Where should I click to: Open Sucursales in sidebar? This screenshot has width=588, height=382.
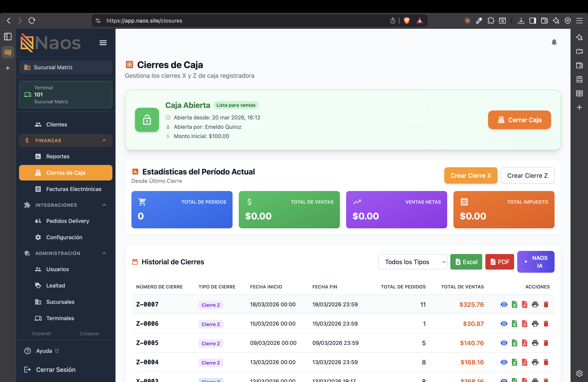point(66,302)
